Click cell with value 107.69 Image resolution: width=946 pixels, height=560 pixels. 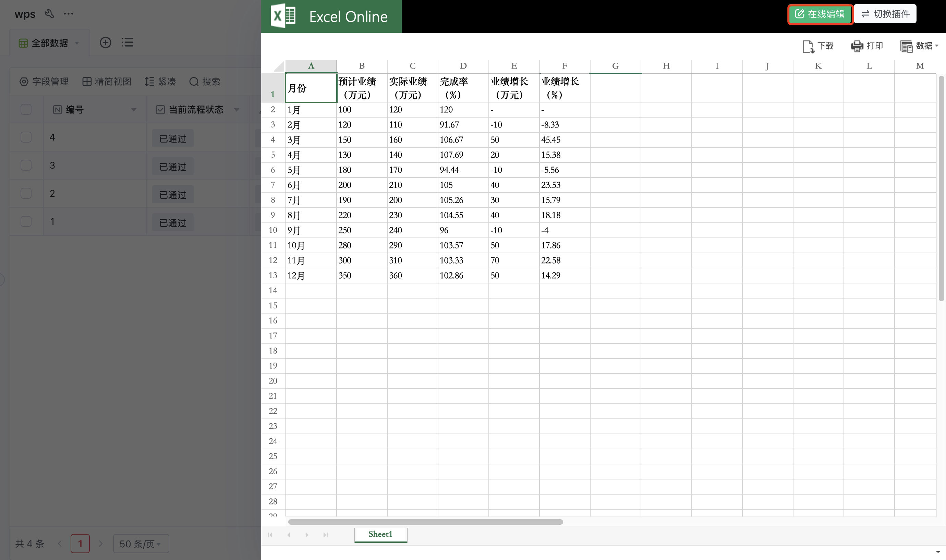click(463, 155)
